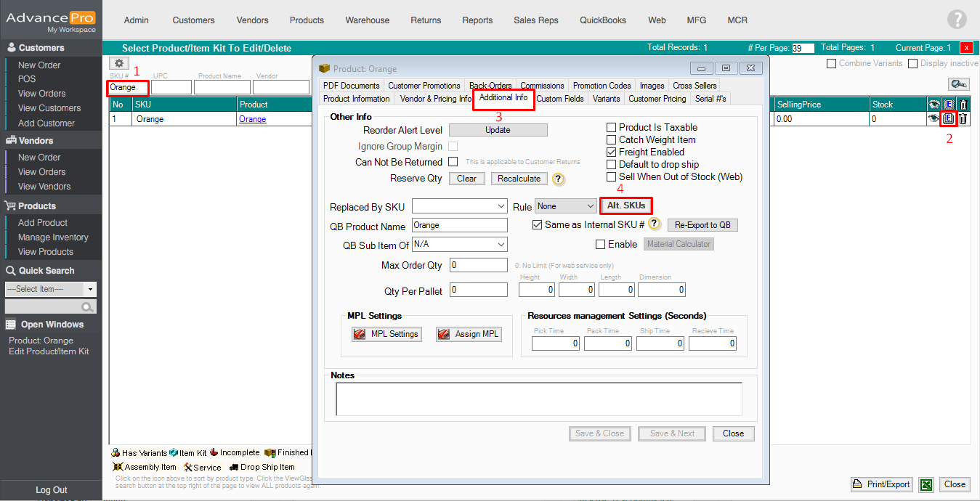Open the help question mark icon top right
Image resolution: width=980 pixels, height=501 pixels.
coord(957,20)
